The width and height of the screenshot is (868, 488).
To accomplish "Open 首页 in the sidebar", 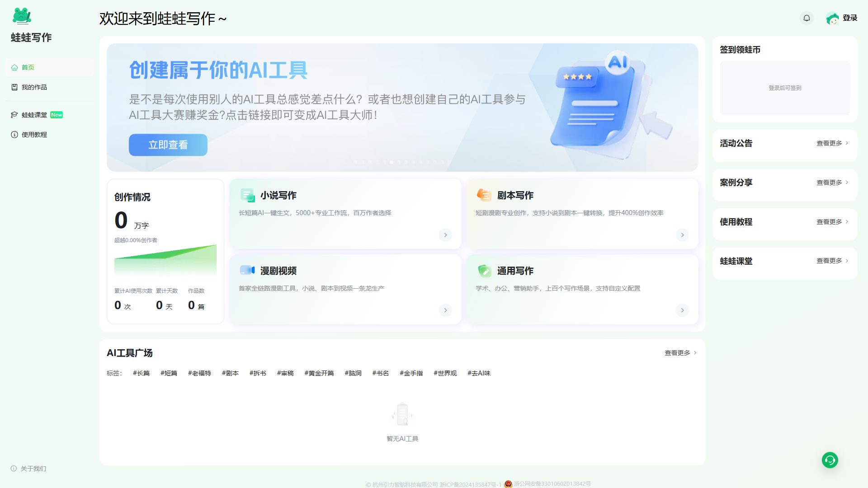I will (28, 67).
